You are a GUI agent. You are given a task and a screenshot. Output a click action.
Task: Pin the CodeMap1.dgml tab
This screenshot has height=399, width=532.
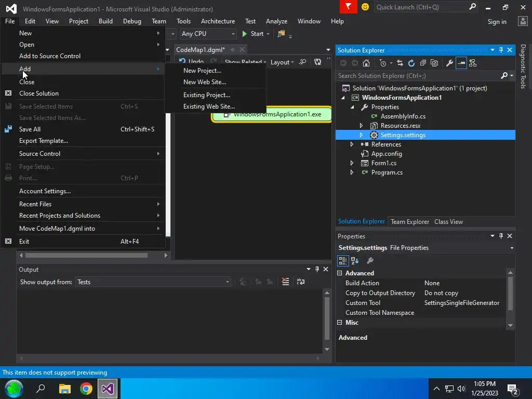coord(232,50)
